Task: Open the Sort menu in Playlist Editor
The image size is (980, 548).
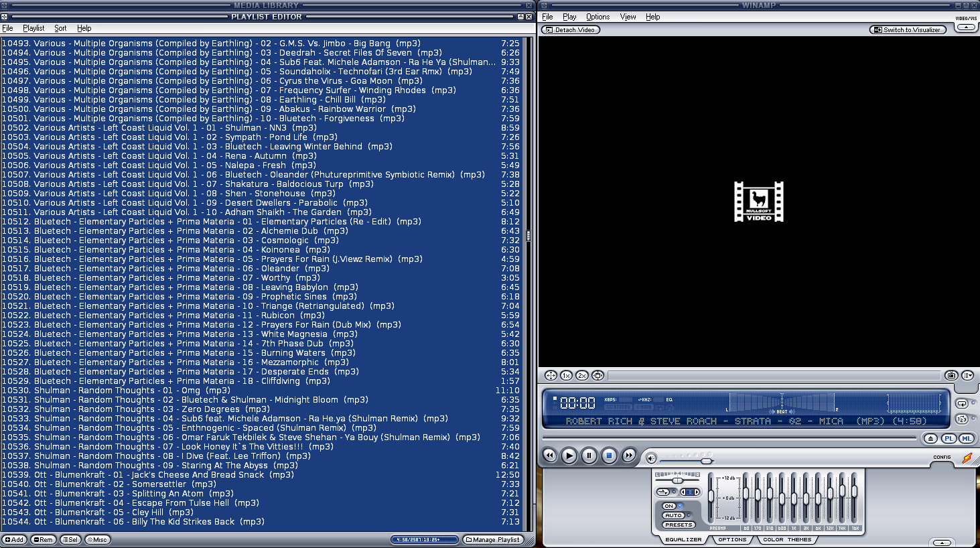Action: (60, 28)
